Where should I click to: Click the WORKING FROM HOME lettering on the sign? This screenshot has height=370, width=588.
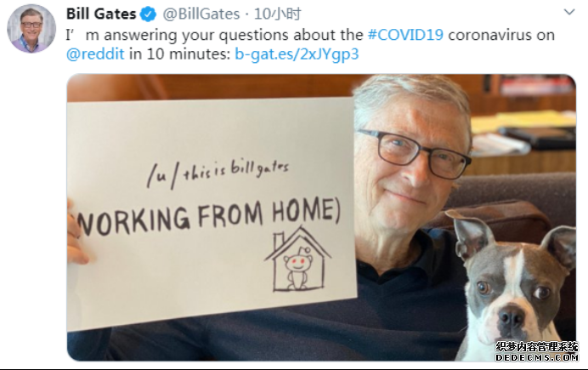[x=208, y=217]
